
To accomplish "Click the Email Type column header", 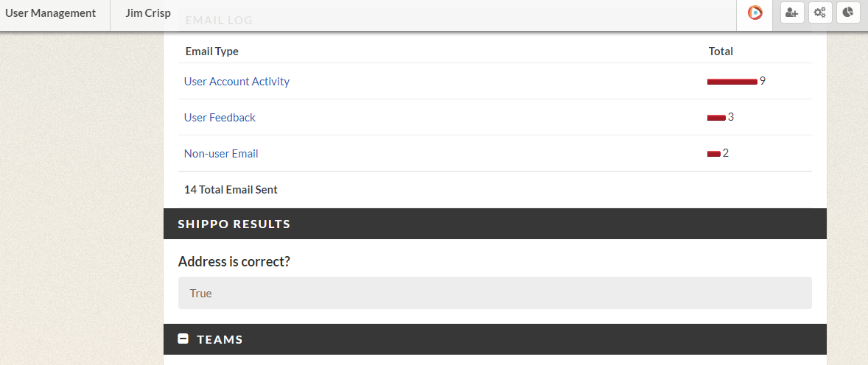I will [x=212, y=52].
